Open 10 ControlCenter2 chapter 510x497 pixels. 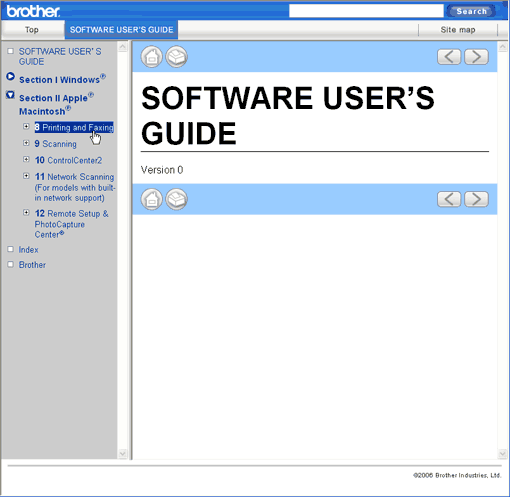(68, 160)
